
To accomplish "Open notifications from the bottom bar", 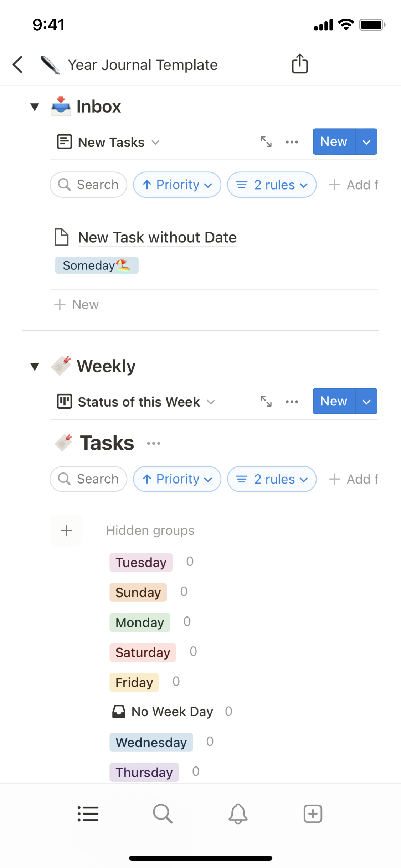I will pos(238,814).
